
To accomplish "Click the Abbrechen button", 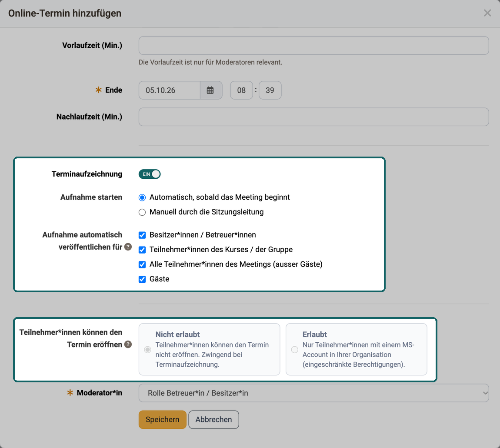I will pos(213,420).
